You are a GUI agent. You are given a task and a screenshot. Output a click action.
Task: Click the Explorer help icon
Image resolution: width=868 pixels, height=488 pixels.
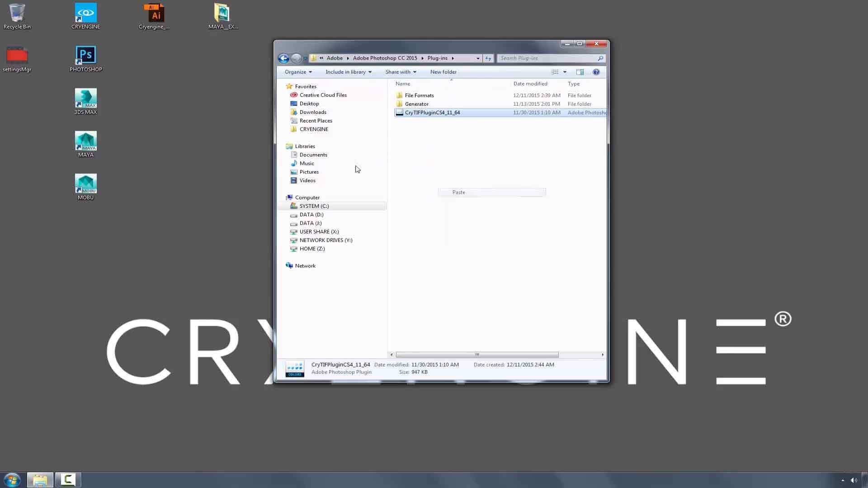coord(596,72)
